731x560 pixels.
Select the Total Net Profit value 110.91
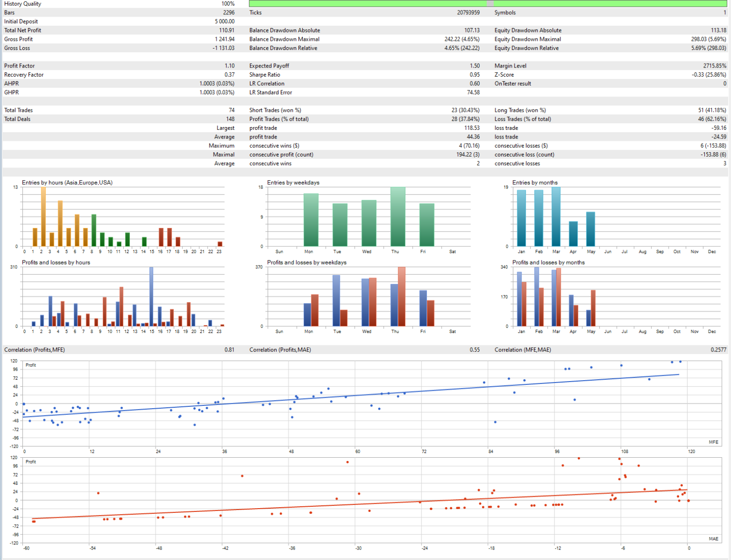[227, 30]
